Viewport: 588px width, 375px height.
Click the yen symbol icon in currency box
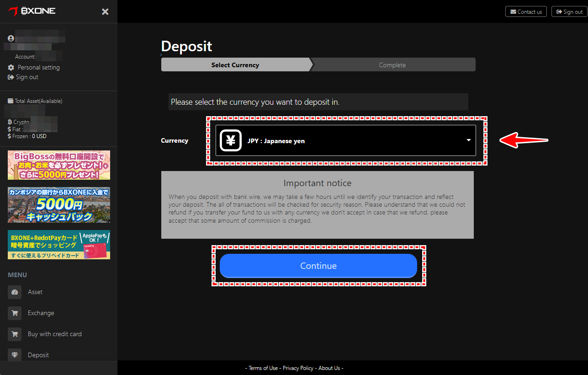pyautogui.click(x=230, y=140)
